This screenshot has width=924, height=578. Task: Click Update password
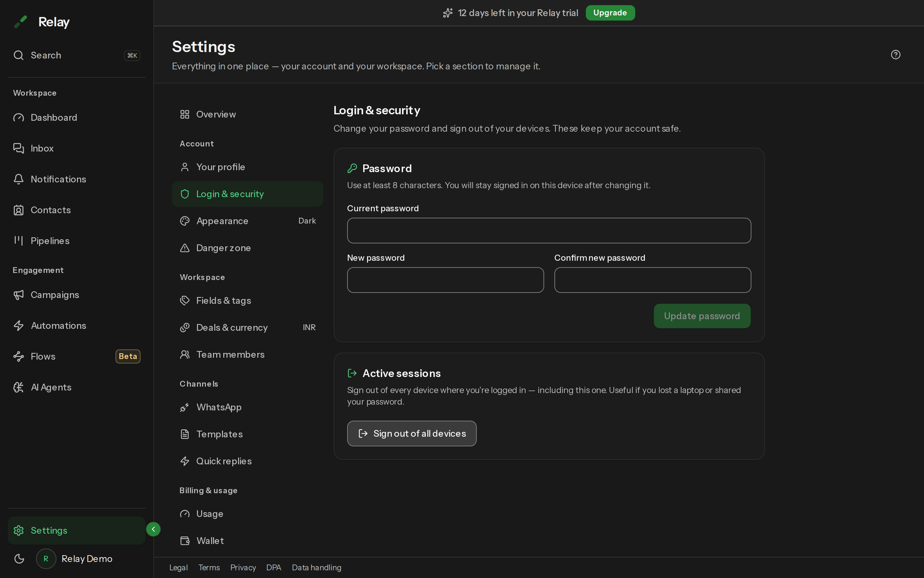point(702,316)
